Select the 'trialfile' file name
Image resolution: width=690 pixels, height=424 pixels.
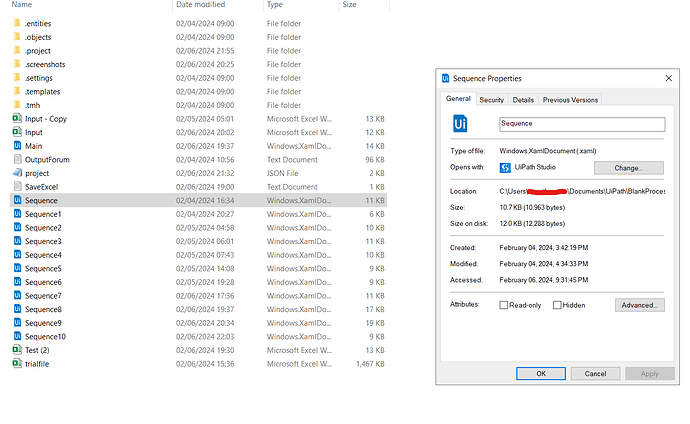(37, 364)
